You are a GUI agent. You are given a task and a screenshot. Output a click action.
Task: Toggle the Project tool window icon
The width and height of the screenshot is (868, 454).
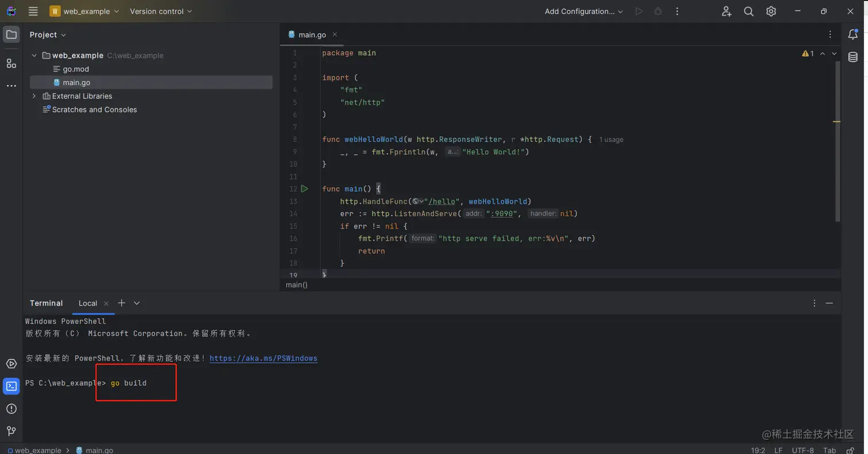tap(11, 34)
